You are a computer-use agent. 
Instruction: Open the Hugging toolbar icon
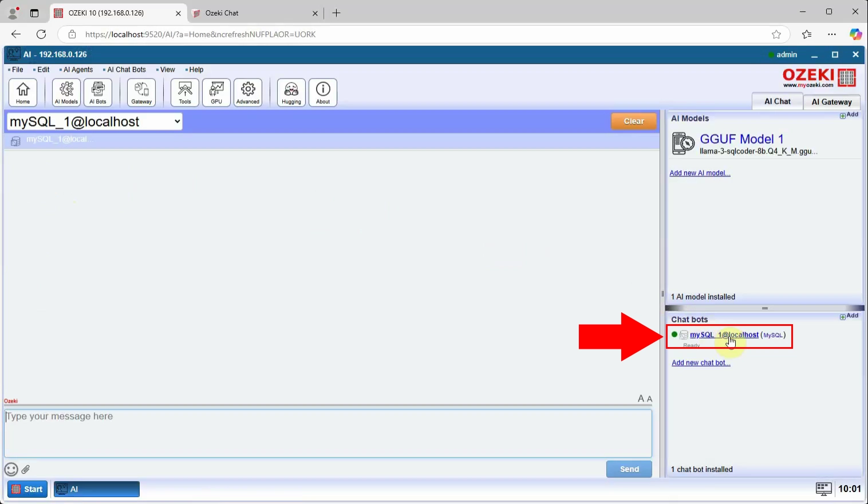[x=291, y=92]
